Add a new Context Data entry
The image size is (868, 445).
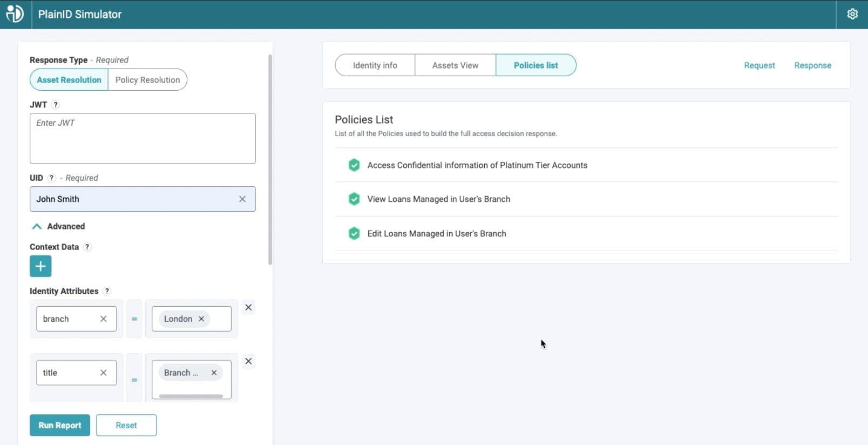pyautogui.click(x=40, y=266)
